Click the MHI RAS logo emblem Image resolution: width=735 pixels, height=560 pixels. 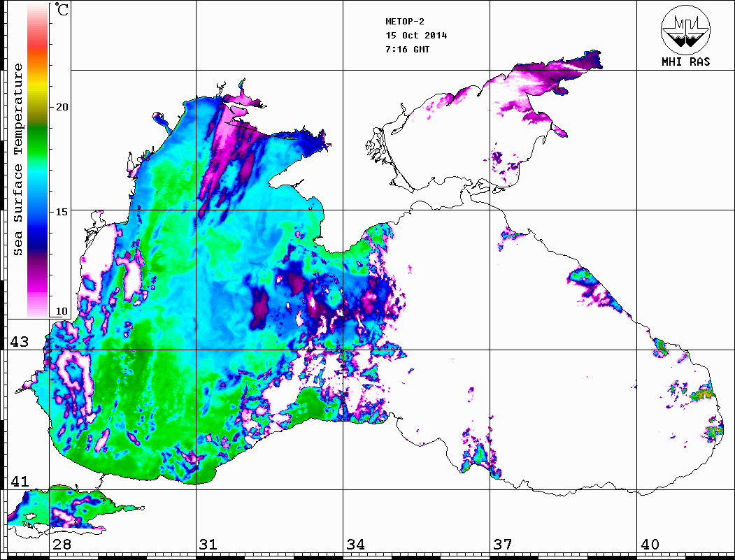686,29
